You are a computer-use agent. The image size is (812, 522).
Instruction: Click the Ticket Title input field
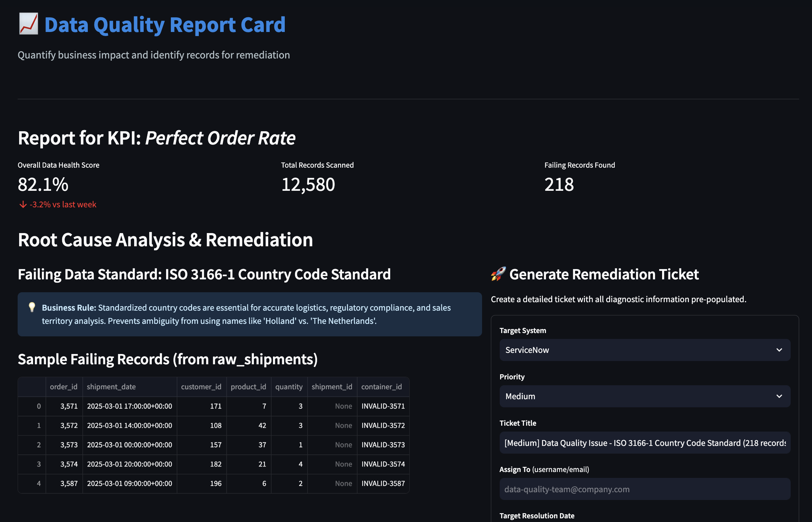pyautogui.click(x=645, y=443)
